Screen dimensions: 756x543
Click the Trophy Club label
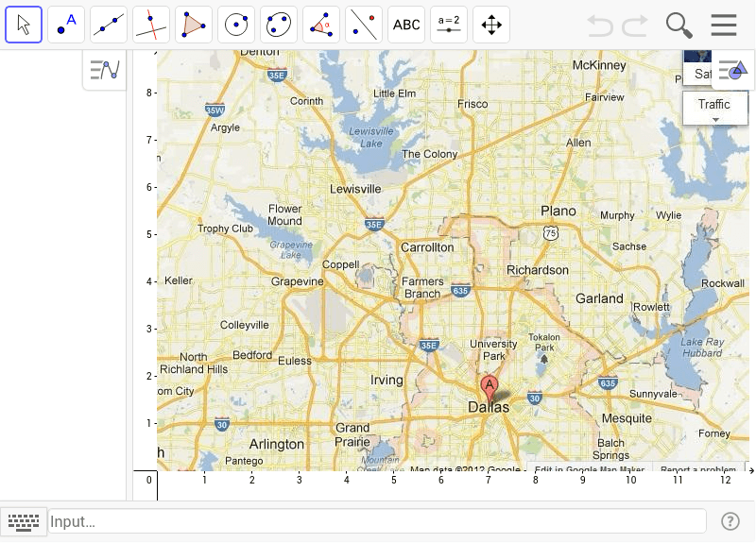(225, 229)
